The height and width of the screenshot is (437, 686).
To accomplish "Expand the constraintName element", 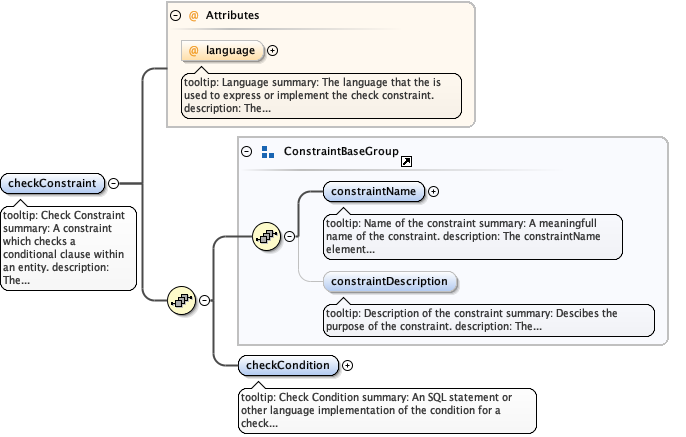I will coord(434,191).
